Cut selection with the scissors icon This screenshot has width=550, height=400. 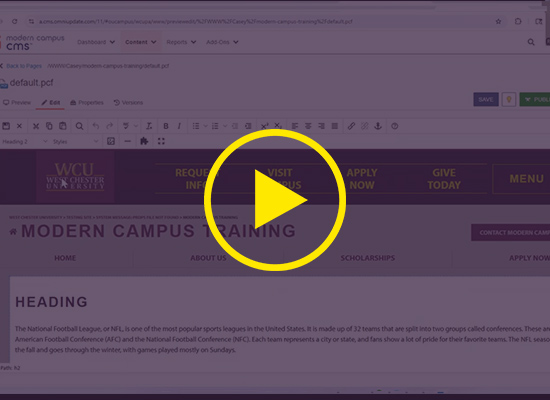36,126
